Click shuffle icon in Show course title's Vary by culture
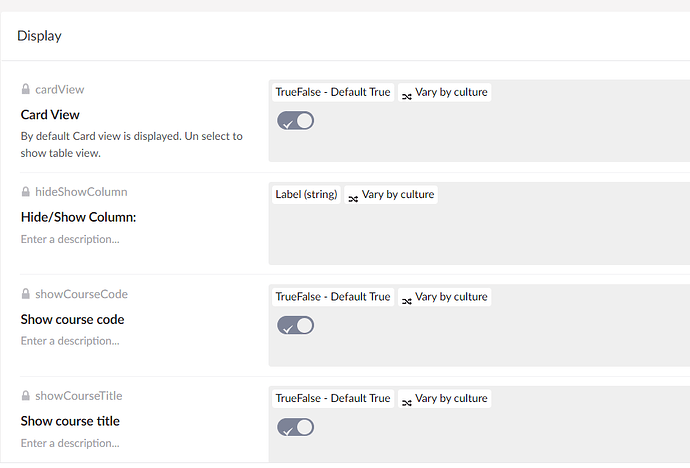690x468 pixels. [407, 402]
